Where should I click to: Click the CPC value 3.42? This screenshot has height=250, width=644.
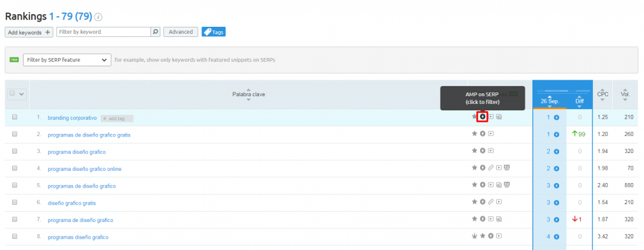tap(603, 237)
